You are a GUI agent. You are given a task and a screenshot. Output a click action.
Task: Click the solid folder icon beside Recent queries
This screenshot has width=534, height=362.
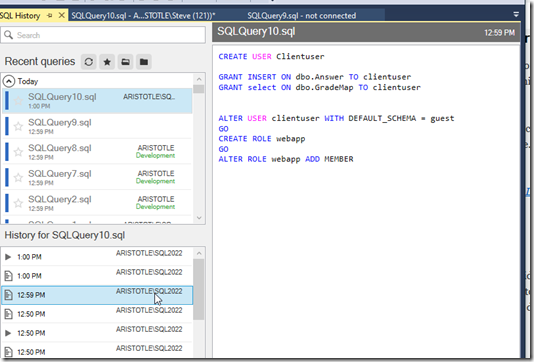coord(144,62)
